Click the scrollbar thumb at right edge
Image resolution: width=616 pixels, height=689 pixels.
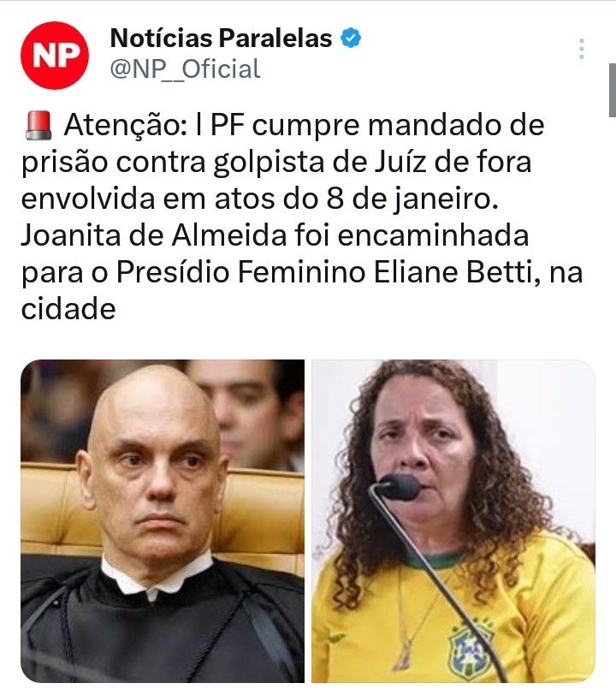[x=613, y=90]
